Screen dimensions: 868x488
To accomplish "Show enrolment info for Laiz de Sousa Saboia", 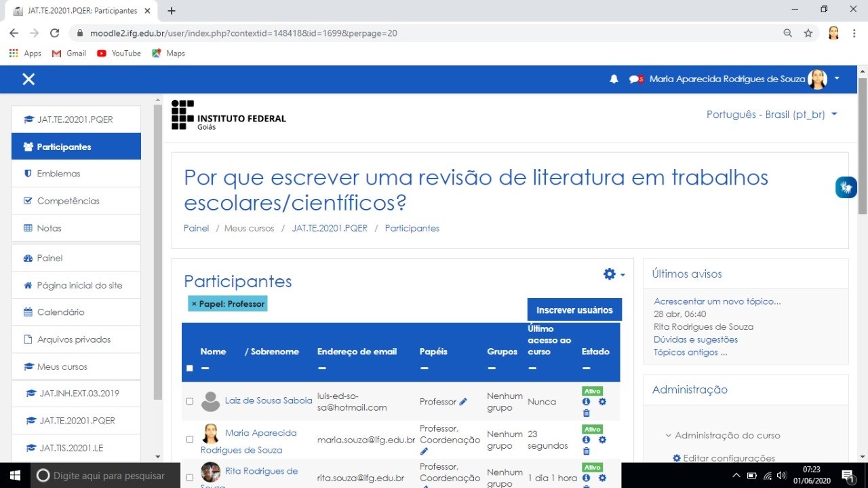I will click(587, 402).
